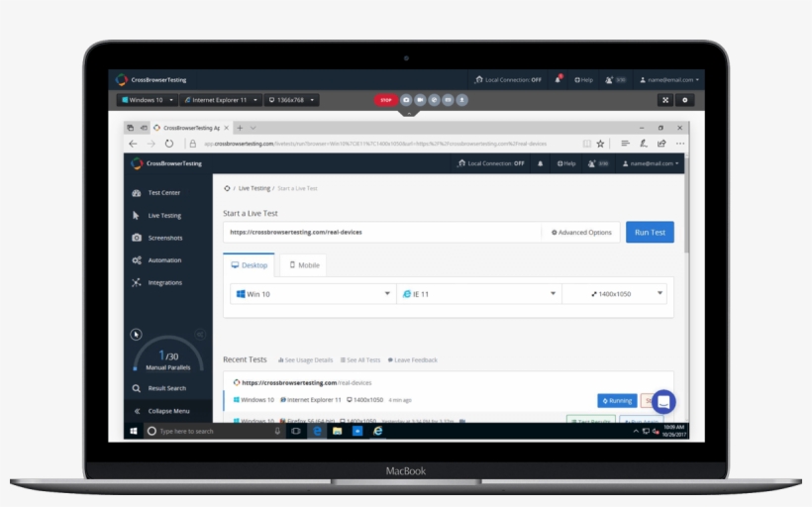Image resolution: width=812 pixels, height=507 pixels.
Task: Open the See Usage Details link
Action: 306,359
